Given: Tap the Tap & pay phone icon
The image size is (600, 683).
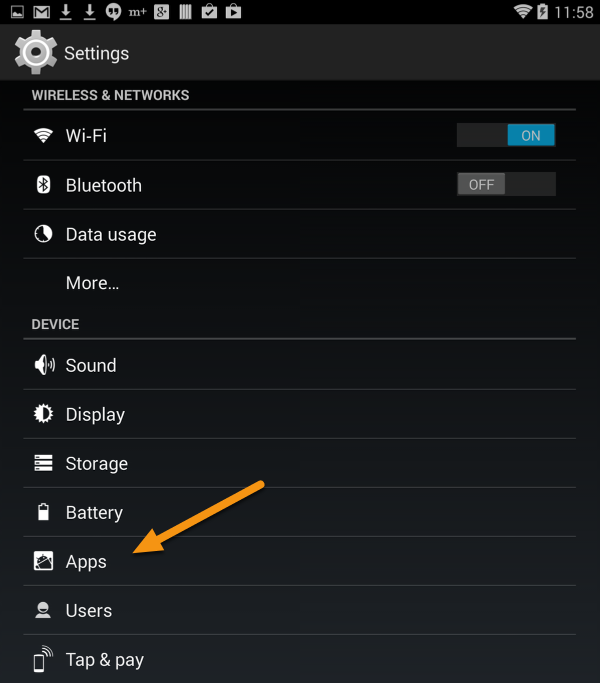Looking at the screenshot, I should click(x=43, y=659).
